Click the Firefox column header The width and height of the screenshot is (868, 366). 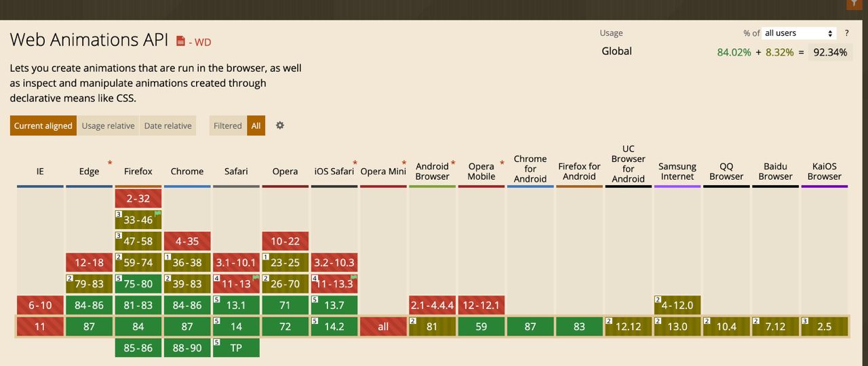[138, 171]
